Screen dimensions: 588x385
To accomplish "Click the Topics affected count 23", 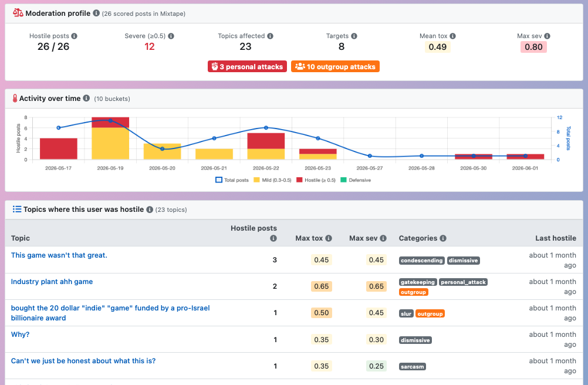I will coord(245,46).
